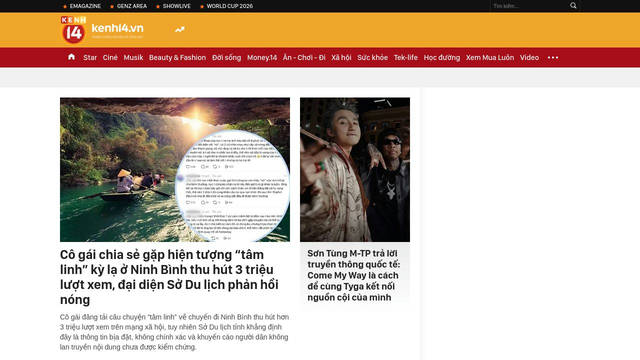640x360 pixels.
Task: Open the home icon in navigation bar
Action: click(71, 57)
